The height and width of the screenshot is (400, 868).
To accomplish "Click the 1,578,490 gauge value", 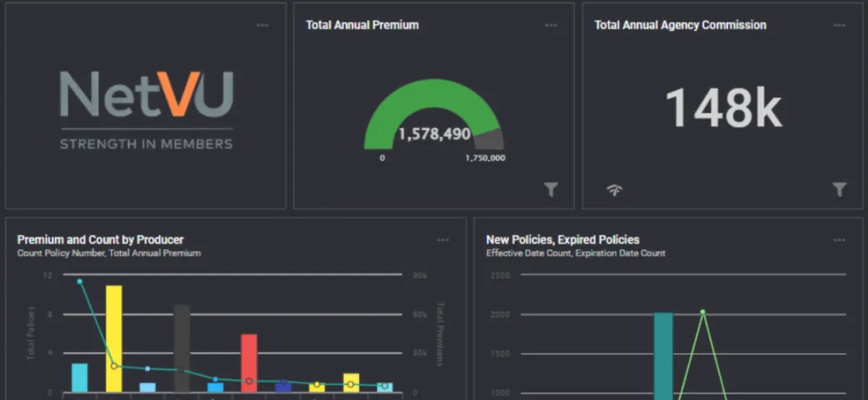I will click(x=434, y=135).
